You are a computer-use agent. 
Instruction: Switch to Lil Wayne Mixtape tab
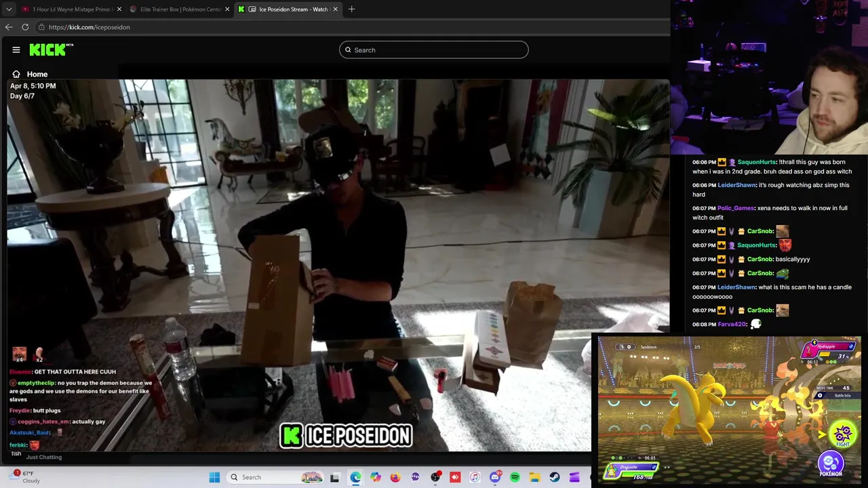click(x=71, y=9)
